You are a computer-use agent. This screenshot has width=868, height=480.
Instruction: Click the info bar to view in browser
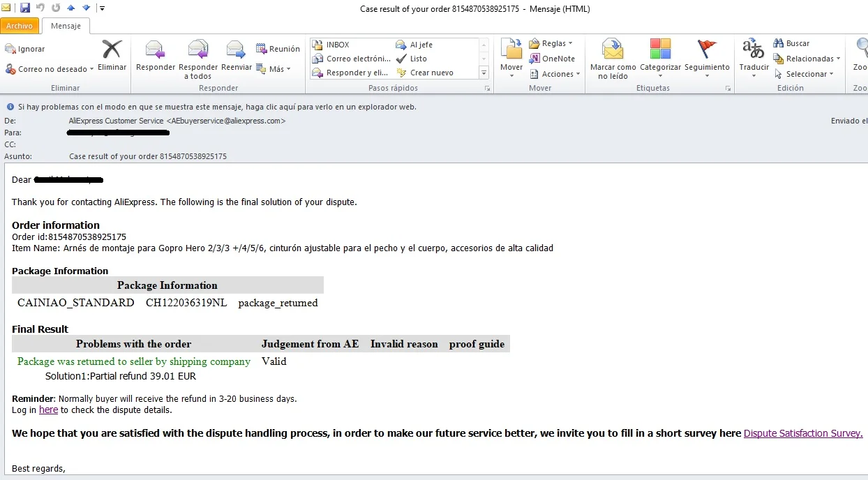point(217,107)
